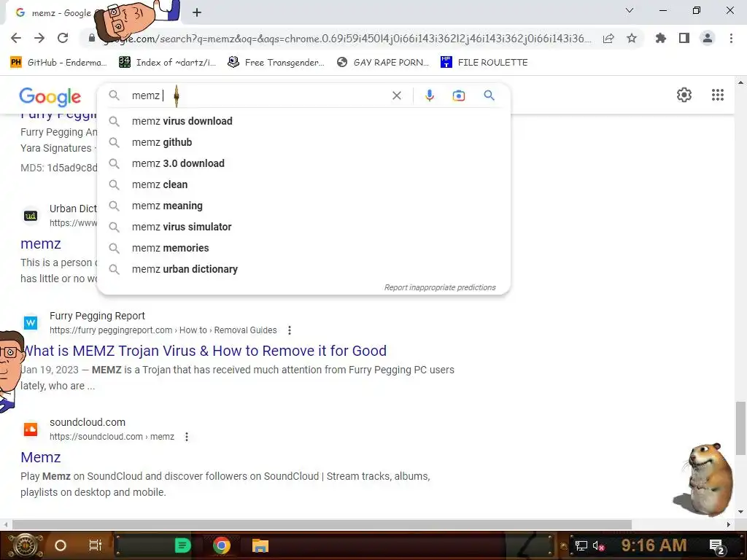Open the FILE ROULETTE bookmark

point(484,63)
